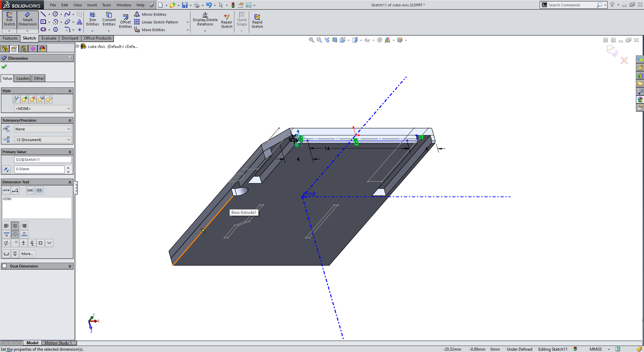The image size is (644, 352).
Task: Collapse the Tolerance/Precision section
Action: 70,121
